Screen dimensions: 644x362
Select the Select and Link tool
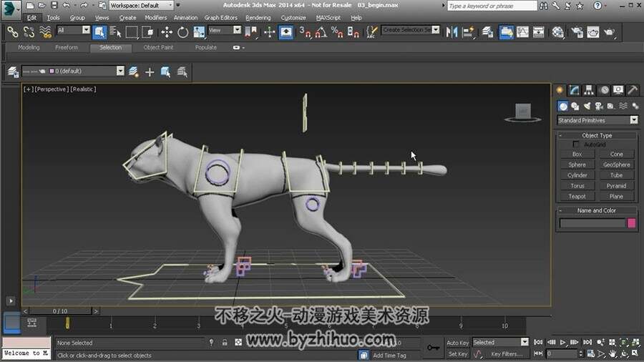pos(13,31)
